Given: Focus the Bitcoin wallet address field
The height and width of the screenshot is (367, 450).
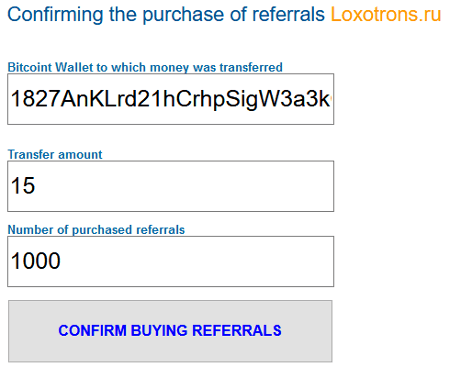Looking at the screenshot, I should [171, 99].
